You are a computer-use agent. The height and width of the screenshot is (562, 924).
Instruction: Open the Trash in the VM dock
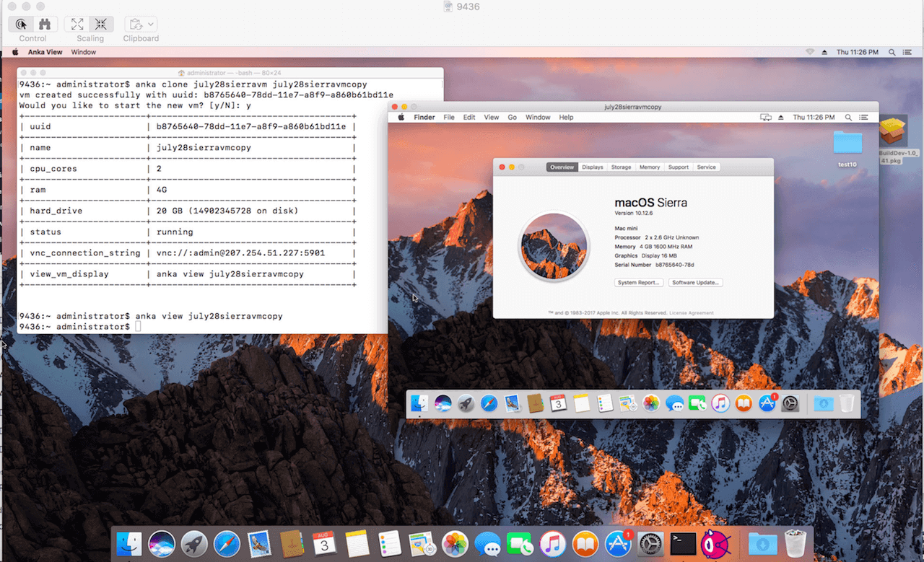[847, 403]
